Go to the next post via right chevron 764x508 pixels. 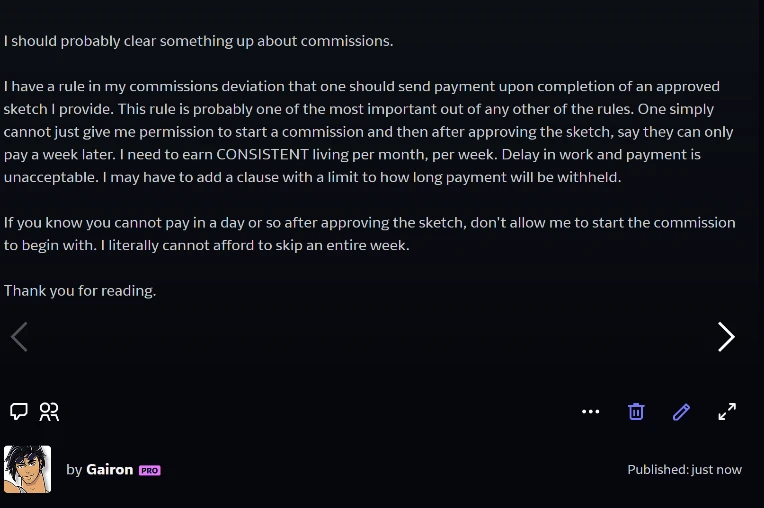click(726, 337)
